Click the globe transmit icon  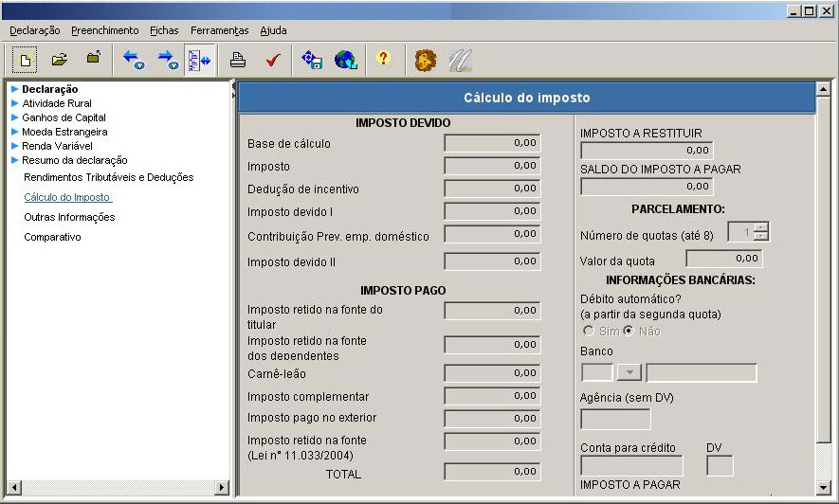click(x=346, y=60)
